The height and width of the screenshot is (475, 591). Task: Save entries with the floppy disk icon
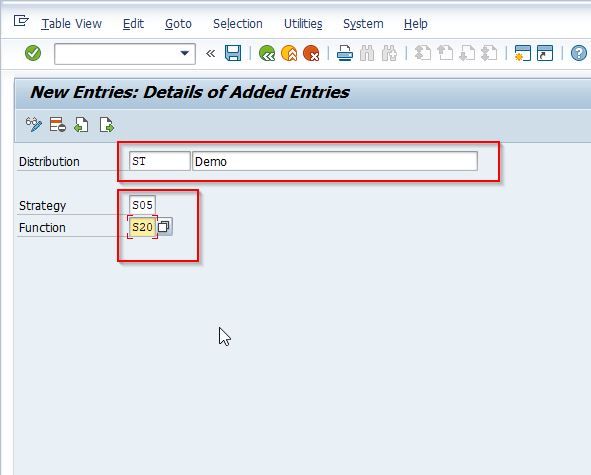click(233, 53)
